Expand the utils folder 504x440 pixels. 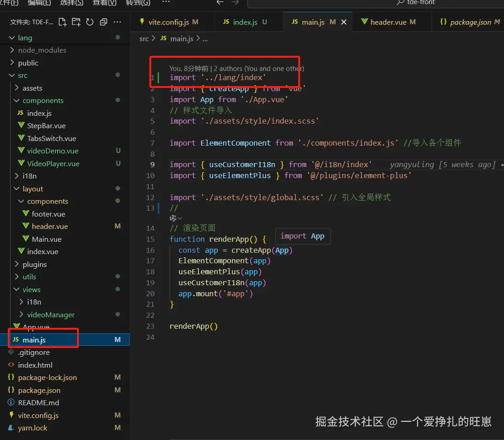point(65,277)
